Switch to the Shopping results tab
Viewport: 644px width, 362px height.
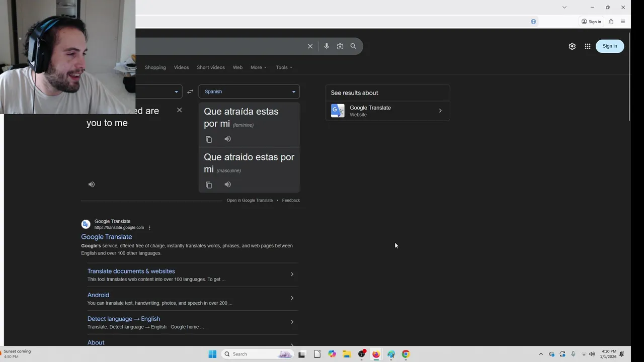pos(155,67)
